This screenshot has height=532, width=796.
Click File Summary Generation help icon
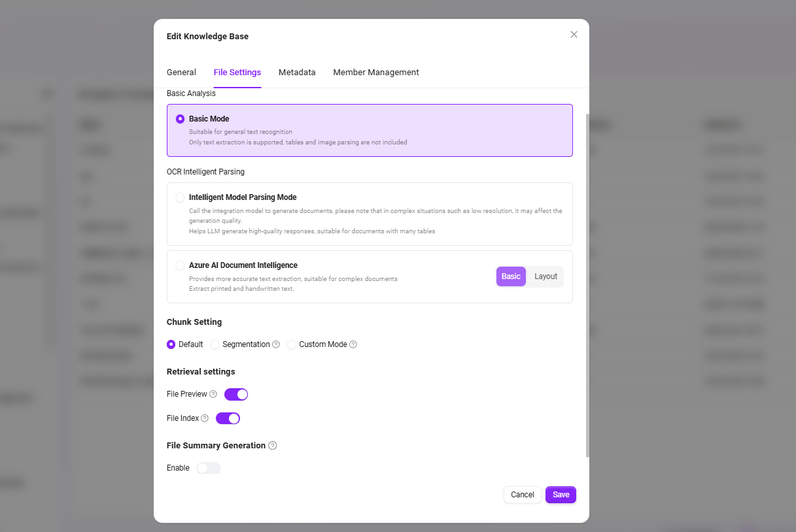pos(273,446)
